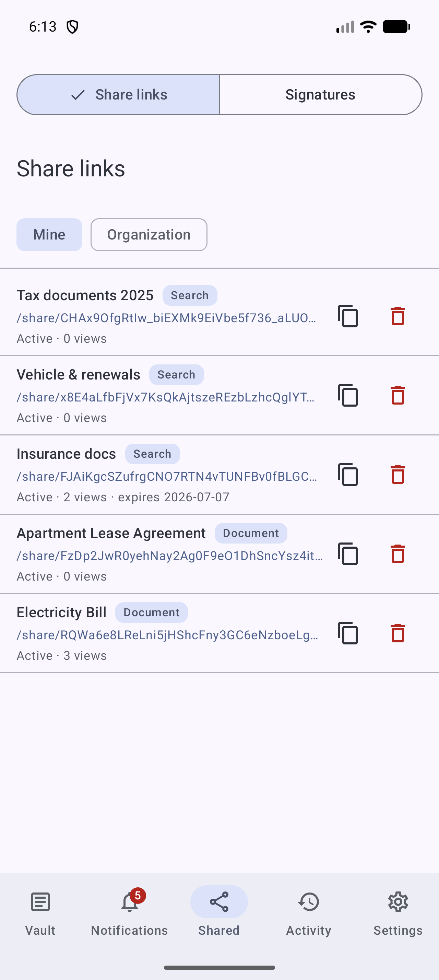The image size is (439, 980).
Task: Open the /share/x8E4aLfbFjVx7 link URL
Action: point(166,397)
